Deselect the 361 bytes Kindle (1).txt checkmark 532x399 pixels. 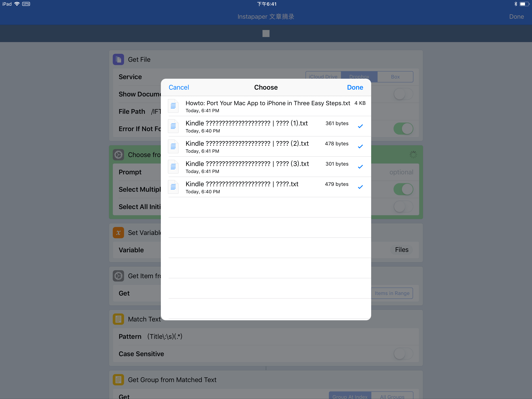[360, 126]
